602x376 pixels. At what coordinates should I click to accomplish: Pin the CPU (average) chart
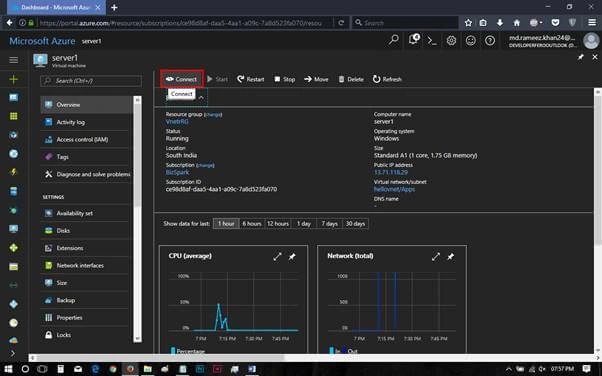pos(292,257)
